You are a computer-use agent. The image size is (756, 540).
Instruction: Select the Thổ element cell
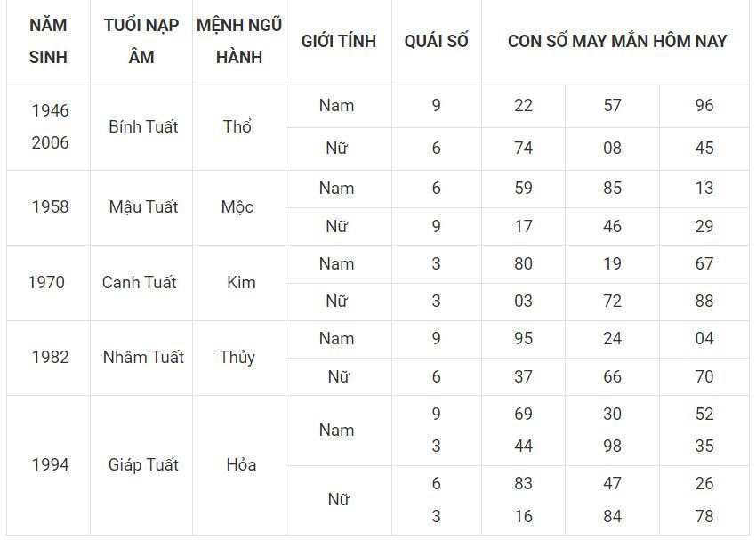[x=237, y=127]
